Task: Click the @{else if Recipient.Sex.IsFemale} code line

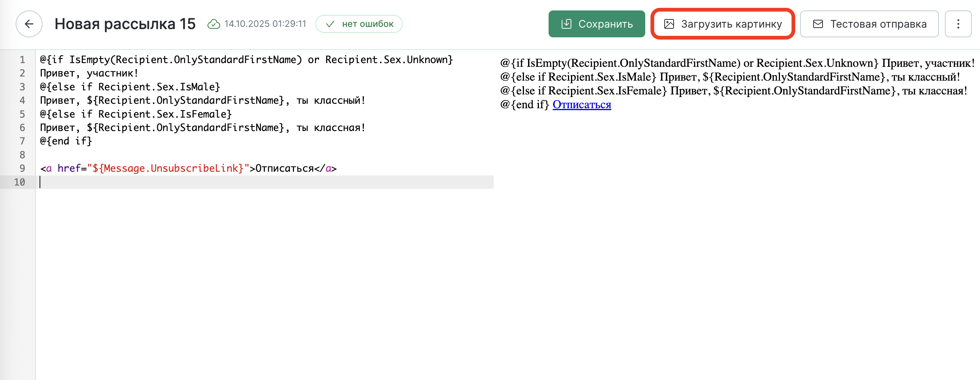Action: pos(136,114)
